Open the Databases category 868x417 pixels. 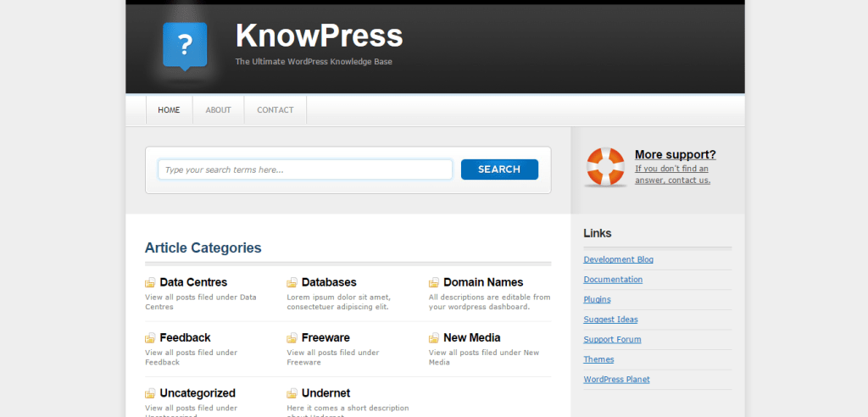click(x=329, y=282)
